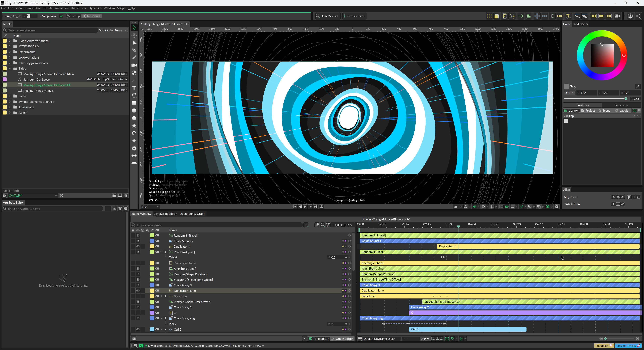Click the Play button in viewport

click(305, 207)
